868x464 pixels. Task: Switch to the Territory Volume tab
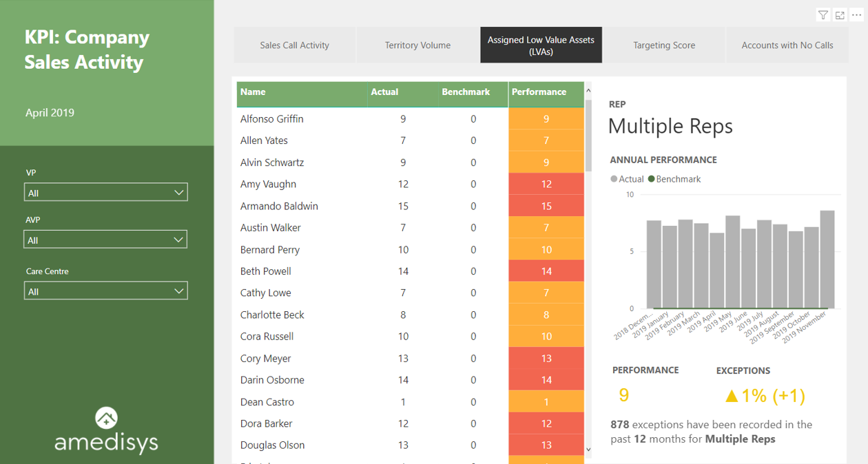click(x=417, y=45)
